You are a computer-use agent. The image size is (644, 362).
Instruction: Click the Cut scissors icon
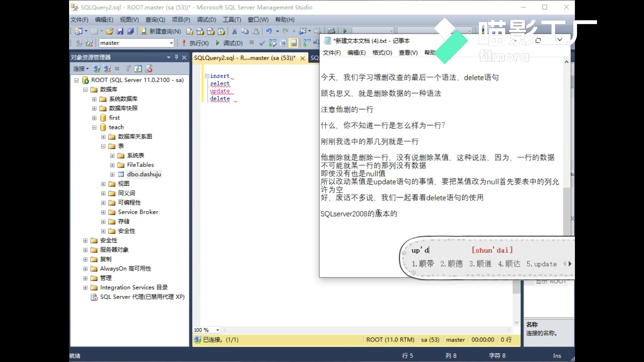[234, 32]
